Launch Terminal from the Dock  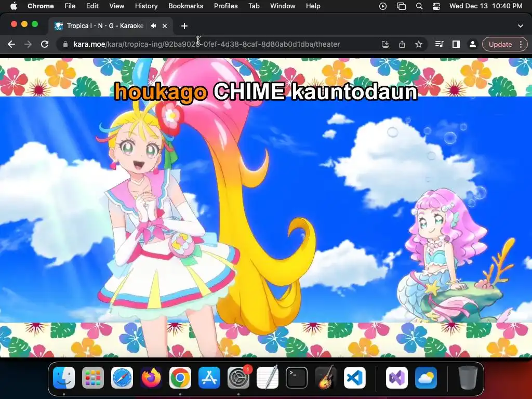[297, 377]
